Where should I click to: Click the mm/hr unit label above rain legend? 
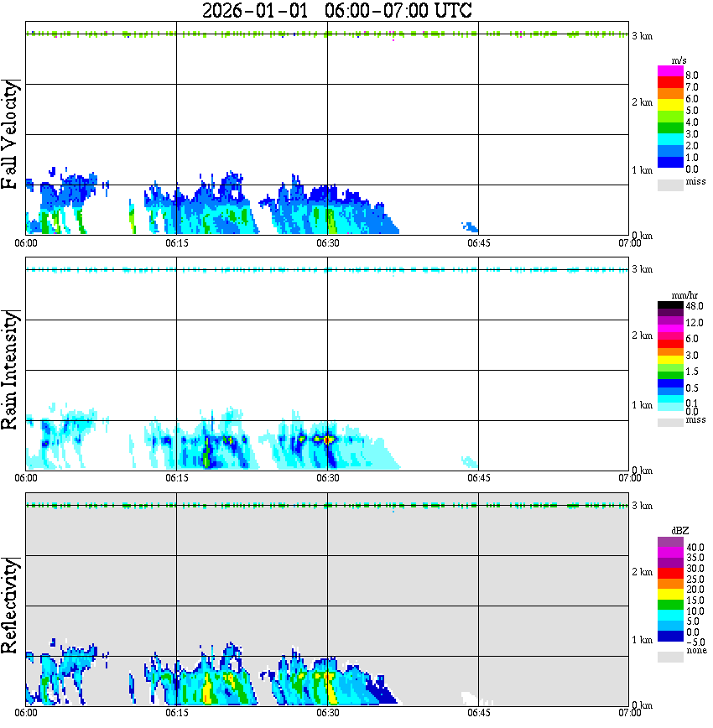[x=684, y=295]
